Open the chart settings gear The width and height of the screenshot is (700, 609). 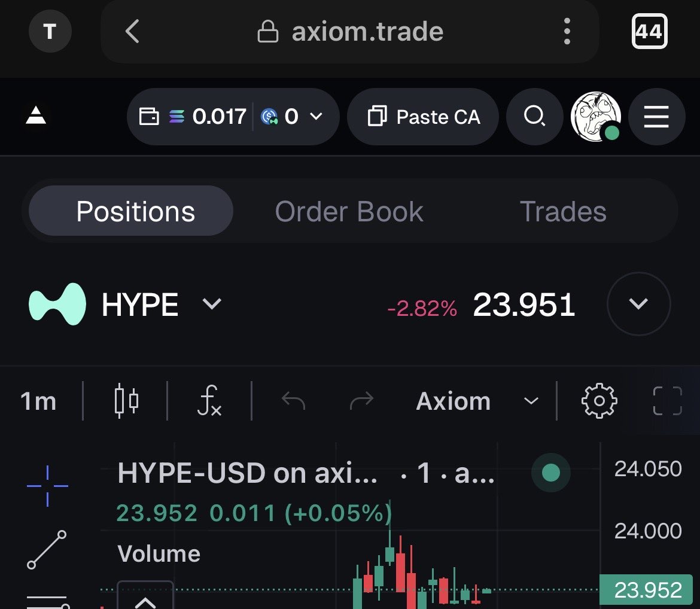(x=598, y=401)
